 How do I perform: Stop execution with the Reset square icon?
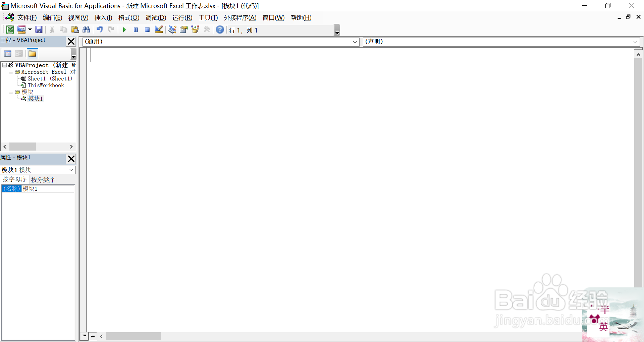(x=147, y=30)
